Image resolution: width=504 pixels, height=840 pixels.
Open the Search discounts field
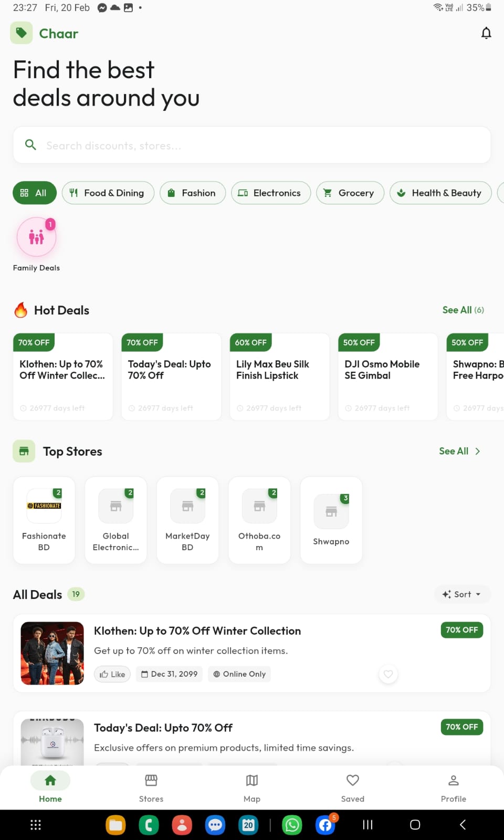pyautogui.click(x=252, y=145)
